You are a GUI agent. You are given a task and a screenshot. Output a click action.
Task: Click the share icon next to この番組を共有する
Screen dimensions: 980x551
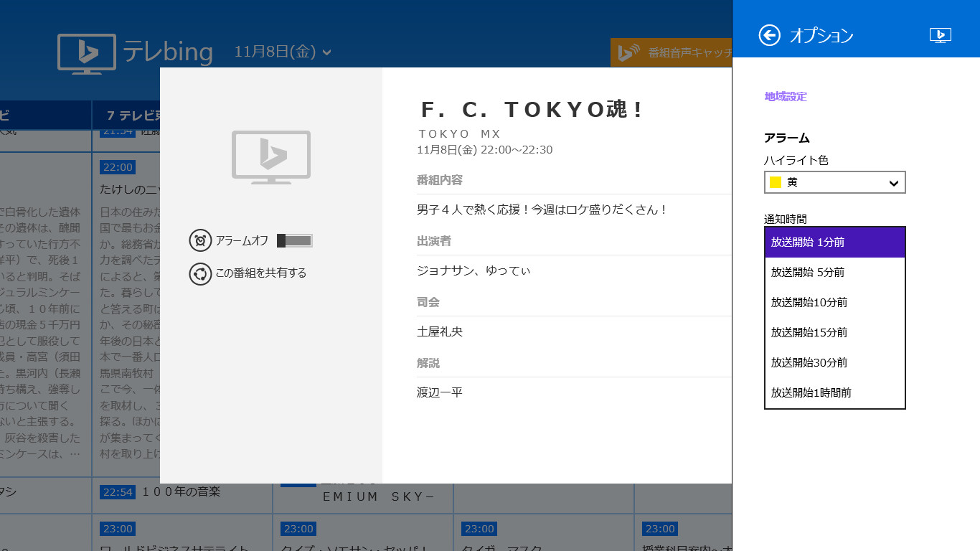[x=201, y=274]
